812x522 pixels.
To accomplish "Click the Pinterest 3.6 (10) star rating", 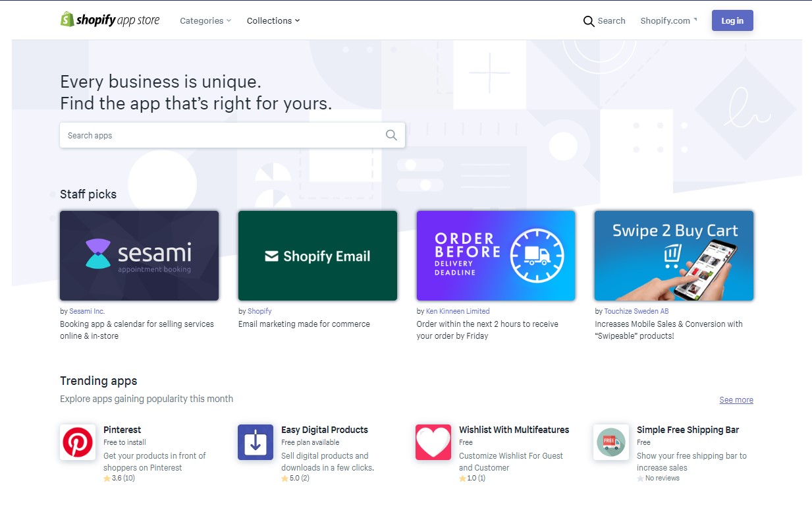I will [119, 478].
